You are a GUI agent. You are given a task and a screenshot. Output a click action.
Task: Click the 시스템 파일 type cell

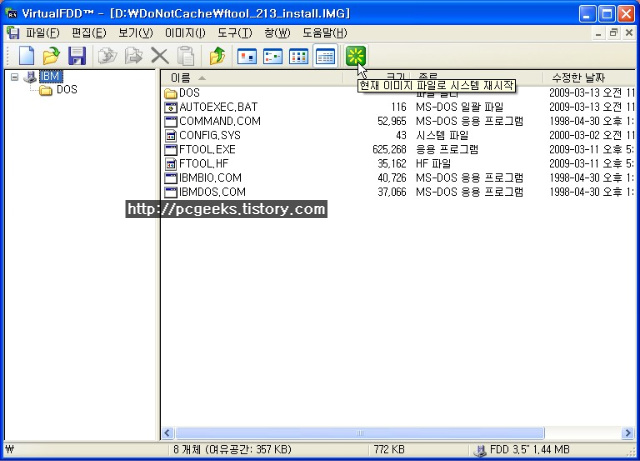coord(442,135)
